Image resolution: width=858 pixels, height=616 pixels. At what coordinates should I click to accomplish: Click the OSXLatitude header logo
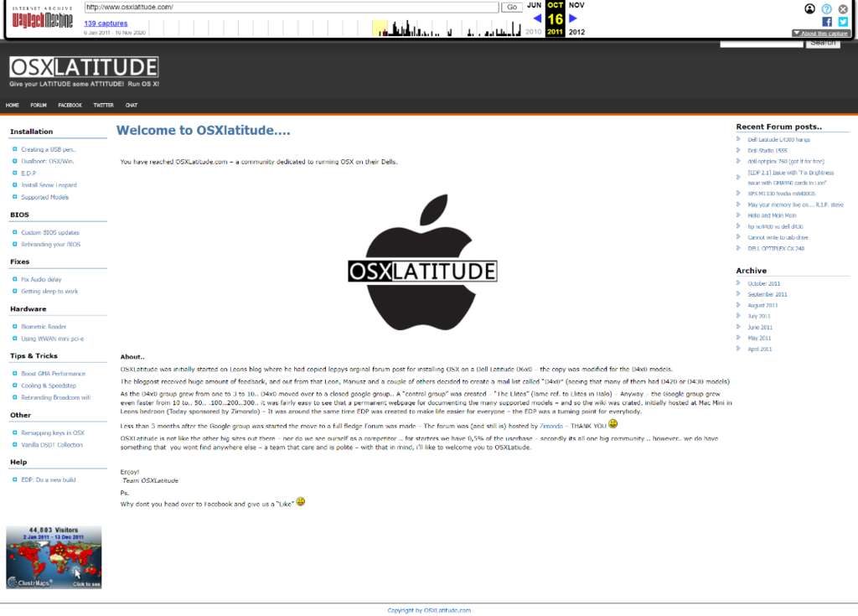coord(84,67)
